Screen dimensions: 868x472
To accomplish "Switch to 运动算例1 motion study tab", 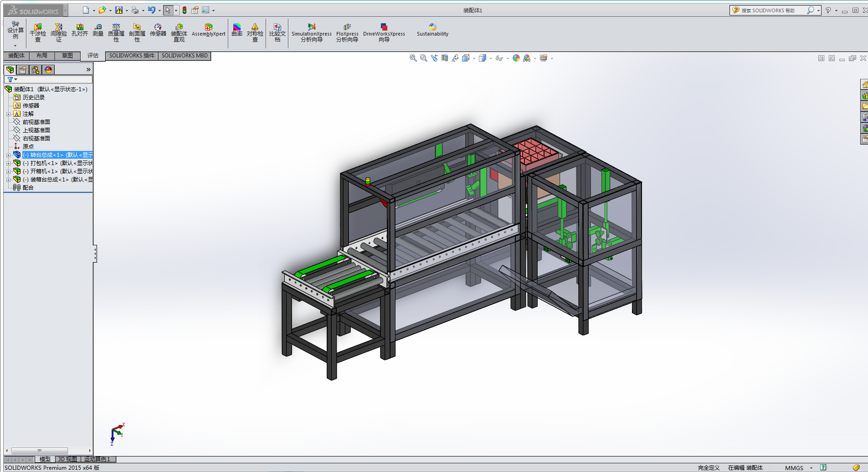I will tap(98, 459).
